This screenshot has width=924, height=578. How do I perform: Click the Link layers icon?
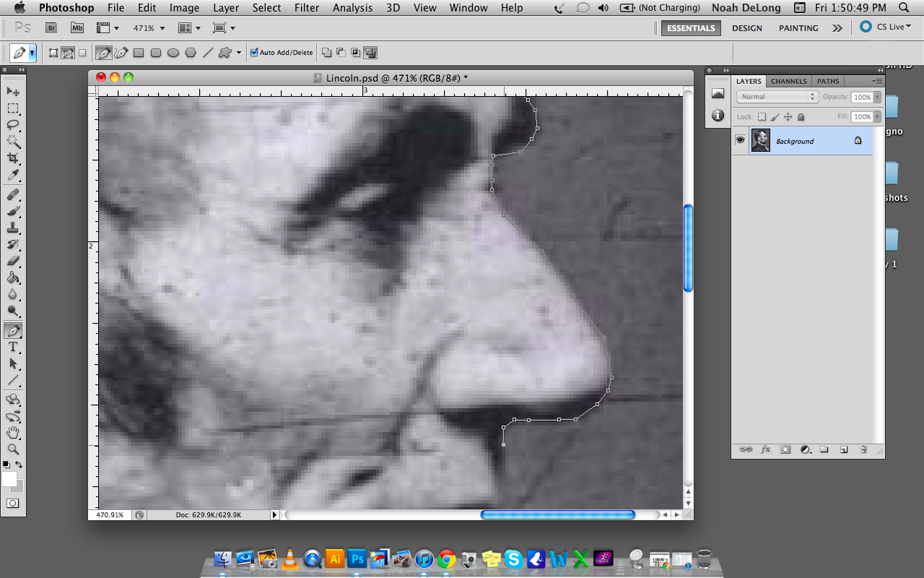point(746,449)
